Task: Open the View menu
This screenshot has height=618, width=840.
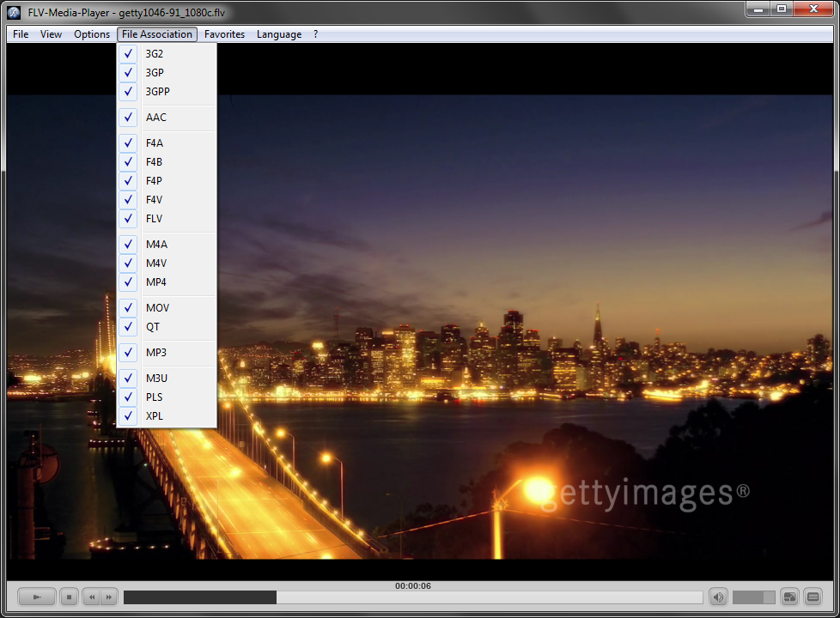Action: pyautogui.click(x=52, y=34)
